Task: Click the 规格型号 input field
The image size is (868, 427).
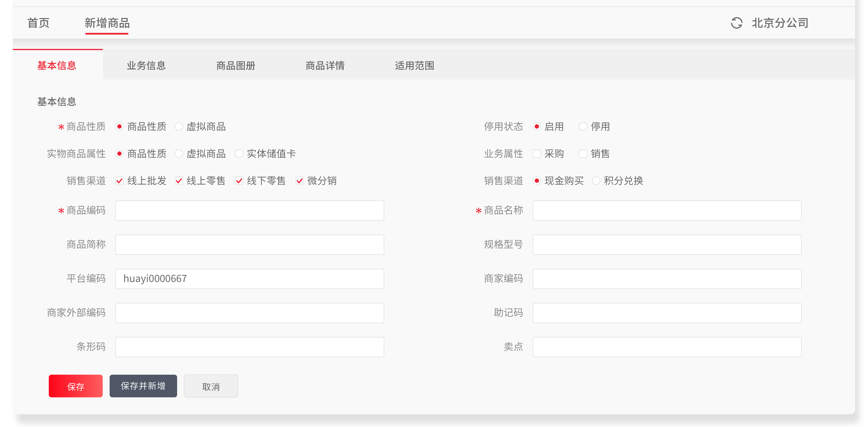Action: [x=667, y=244]
